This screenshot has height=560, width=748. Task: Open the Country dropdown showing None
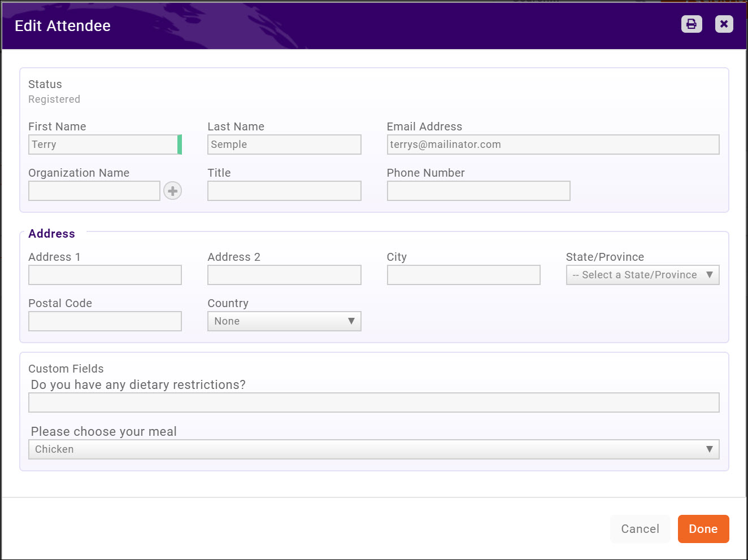(284, 321)
